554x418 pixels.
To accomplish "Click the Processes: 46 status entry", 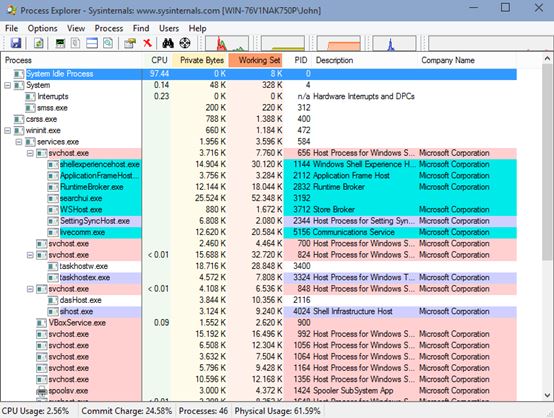I will tap(203, 411).
